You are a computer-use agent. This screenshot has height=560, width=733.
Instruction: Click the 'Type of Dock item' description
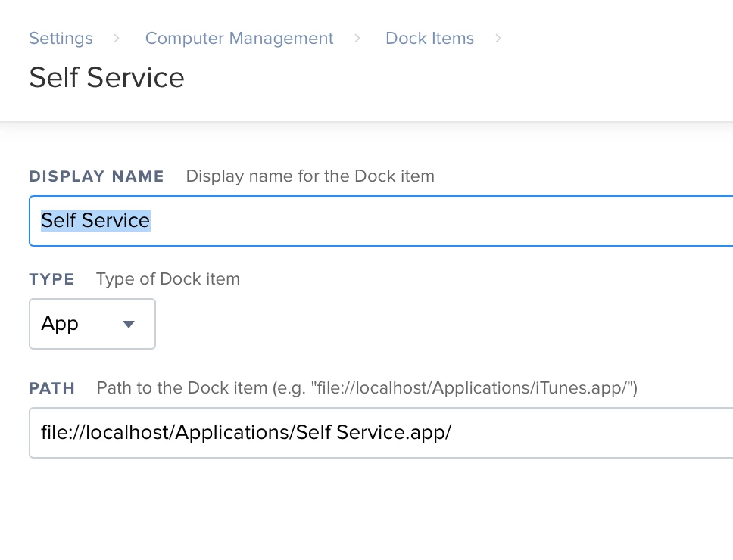[168, 278]
